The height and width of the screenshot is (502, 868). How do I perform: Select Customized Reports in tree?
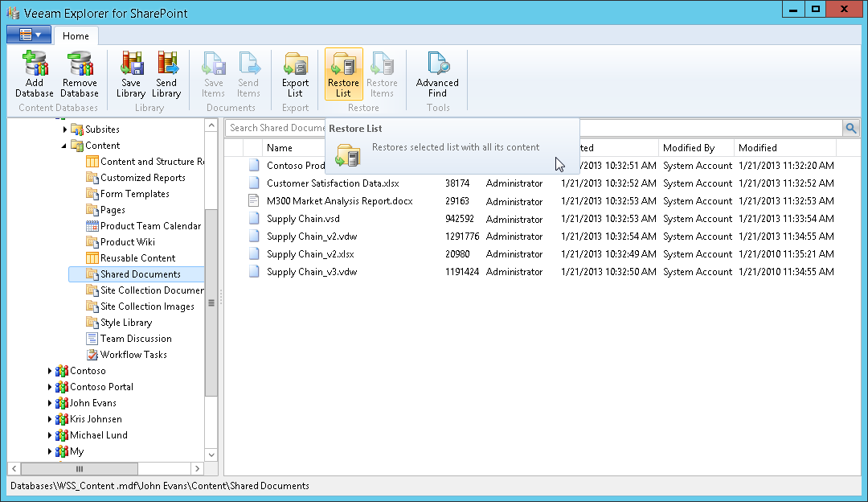point(136,178)
